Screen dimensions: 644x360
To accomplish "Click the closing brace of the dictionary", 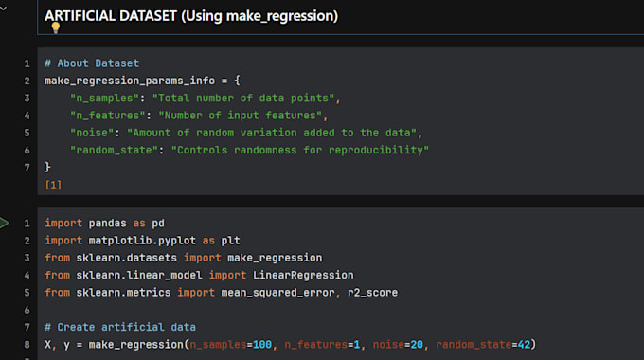I will (x=47, y=168).
